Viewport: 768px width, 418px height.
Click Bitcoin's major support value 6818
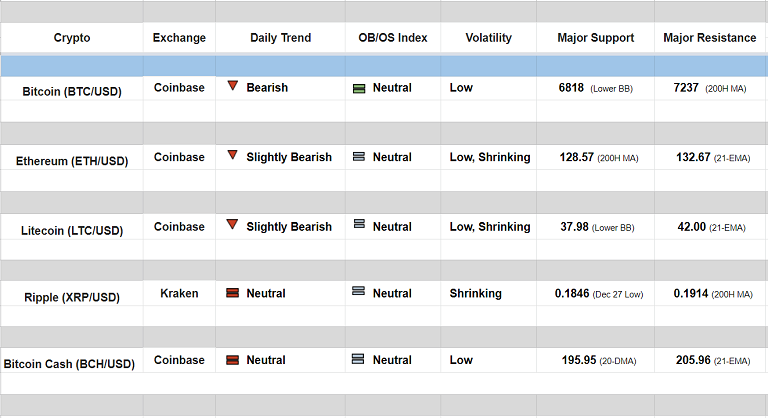tap(571, 88)
